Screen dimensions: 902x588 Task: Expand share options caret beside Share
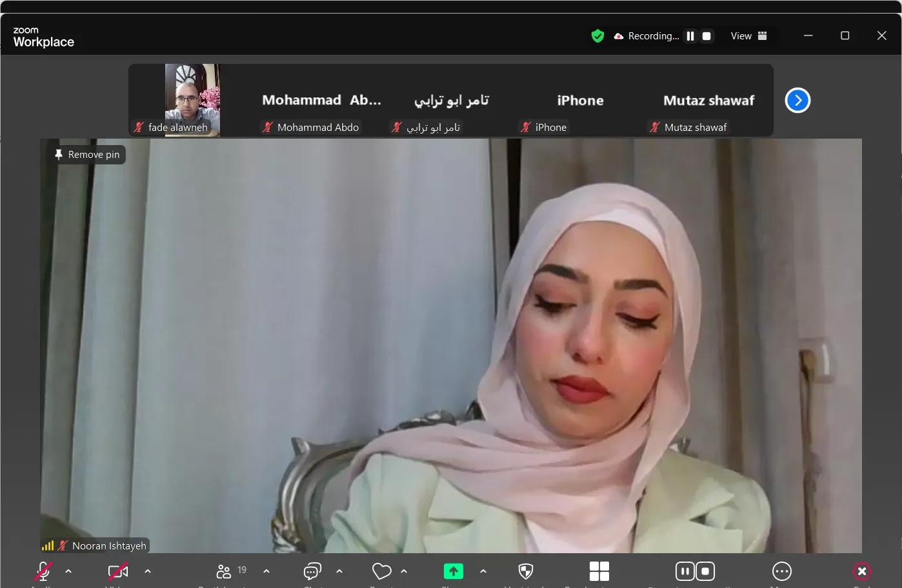point(483,571)
